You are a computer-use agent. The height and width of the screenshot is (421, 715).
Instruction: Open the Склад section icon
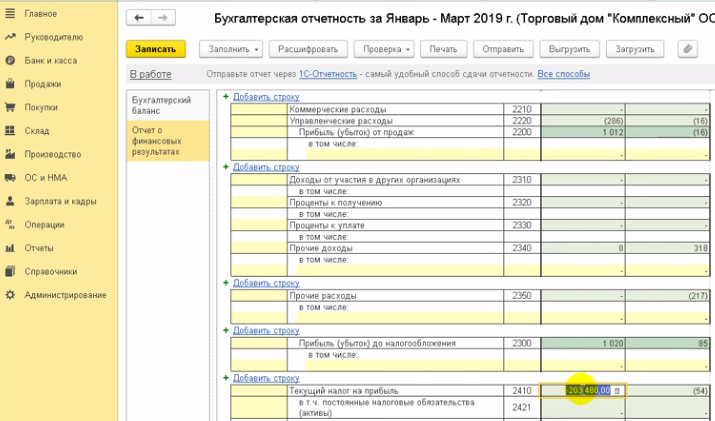click(9, 131)
